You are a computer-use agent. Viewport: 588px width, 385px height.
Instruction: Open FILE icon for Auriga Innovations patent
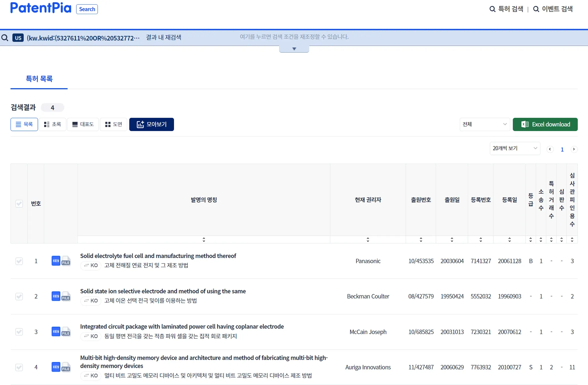coord(66,367)
